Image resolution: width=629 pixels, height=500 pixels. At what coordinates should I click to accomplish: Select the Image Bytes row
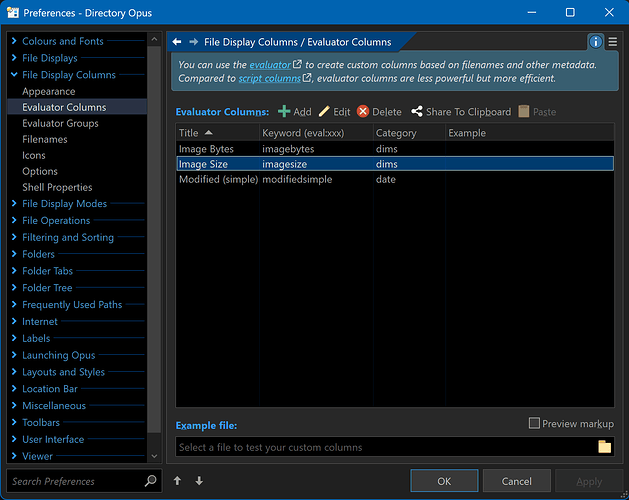point(395,149)
